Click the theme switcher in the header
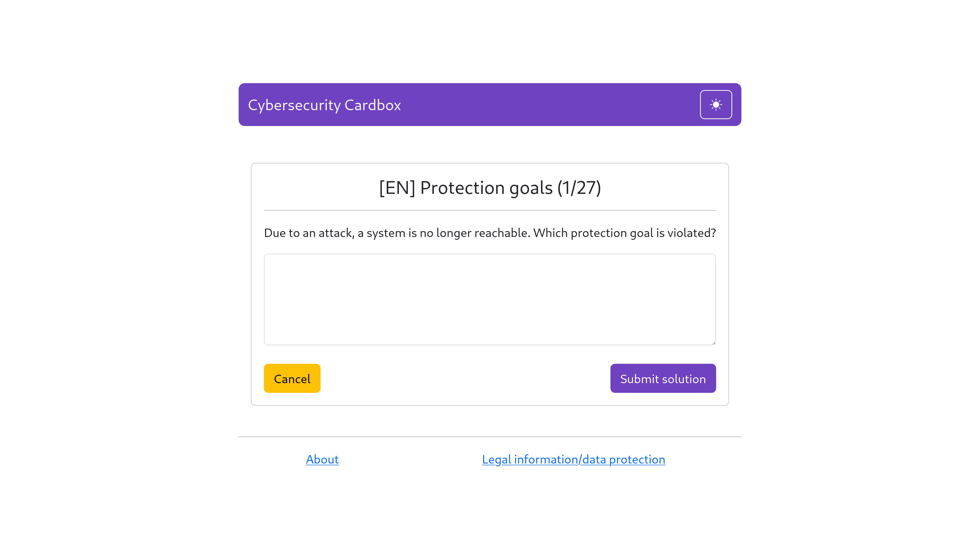980x551 pixels. click(x=716, y=104)
